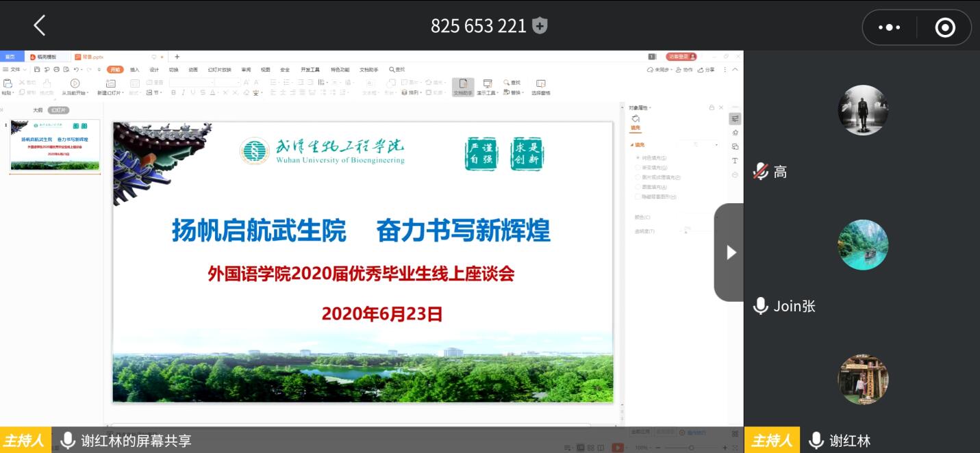980x453 pixels.
Task: Switch to the 大纲 outline tab
Action: (38, 110)
